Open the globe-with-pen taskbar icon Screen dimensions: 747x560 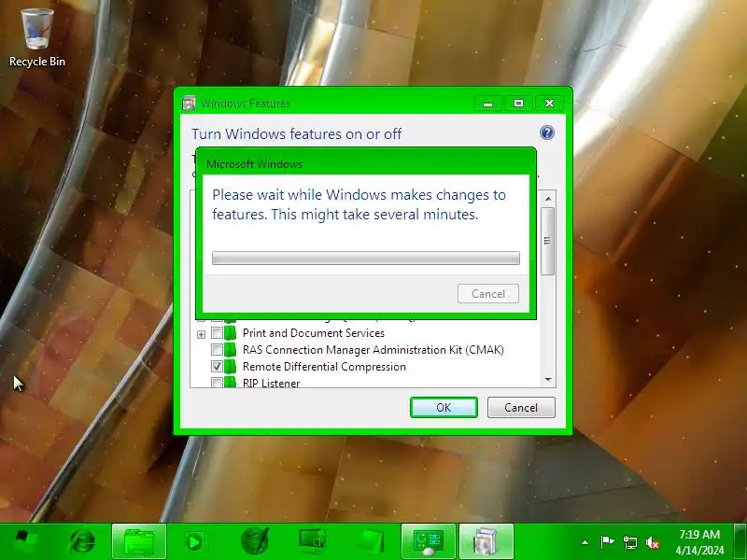(254, 541)
